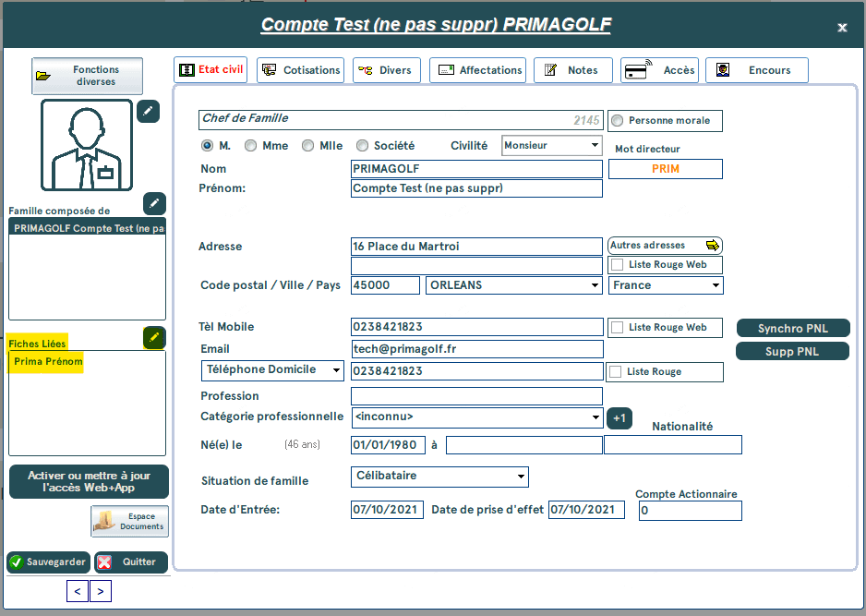Click the Nom field containing PRIMAGOLF
This screenshot has height=616, width=866.
[476, 169]
